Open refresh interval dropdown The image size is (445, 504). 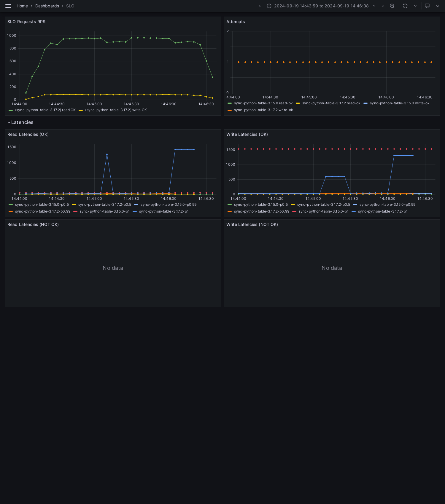click(x=415, y=6)
